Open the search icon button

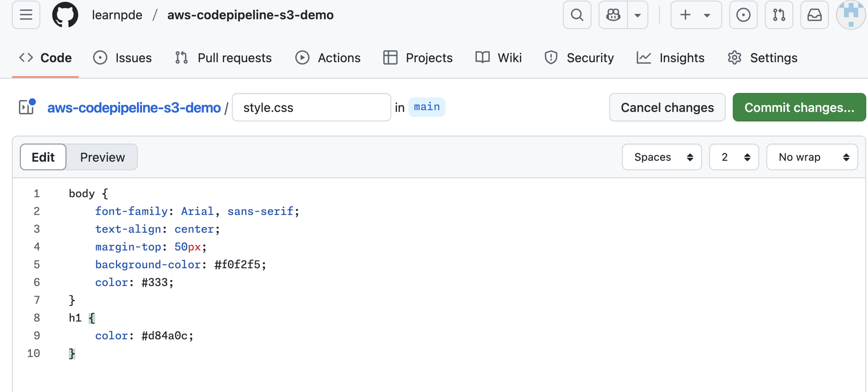click(577, 15)
